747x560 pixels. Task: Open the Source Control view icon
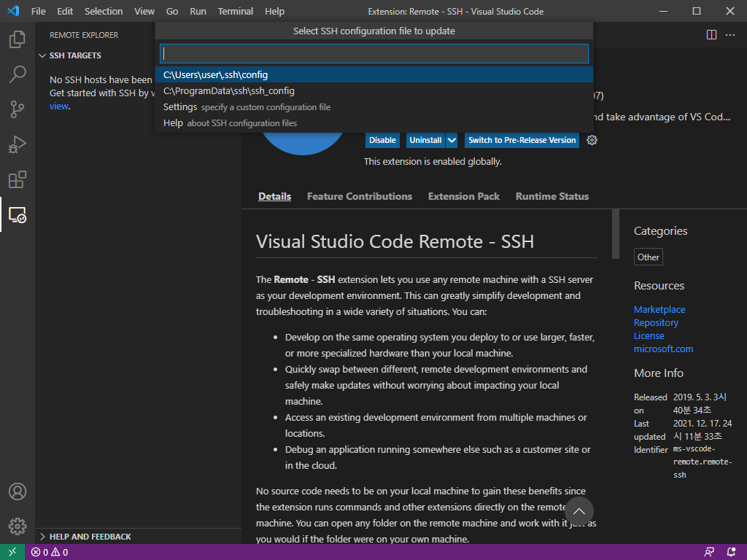[x=18, y=109]
